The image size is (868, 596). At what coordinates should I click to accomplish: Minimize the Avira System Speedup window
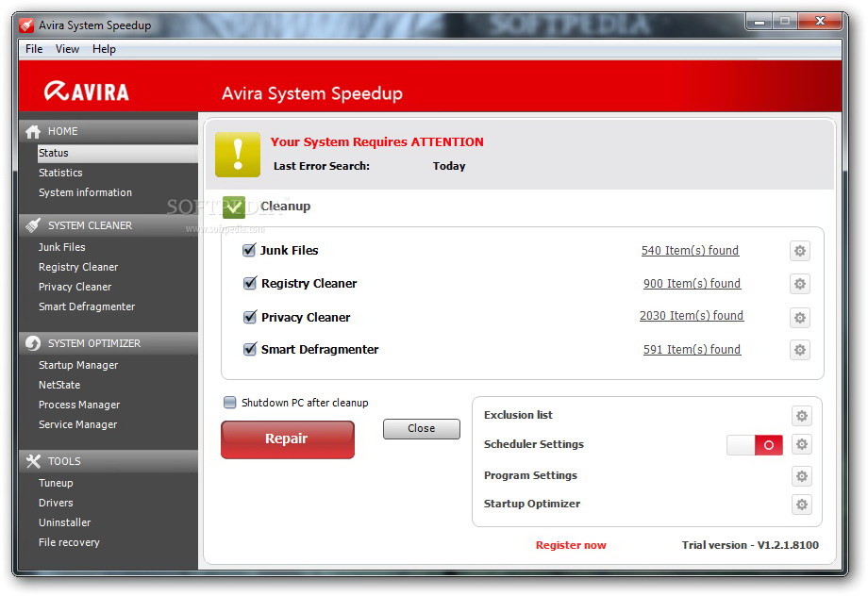tap(759, 22)
